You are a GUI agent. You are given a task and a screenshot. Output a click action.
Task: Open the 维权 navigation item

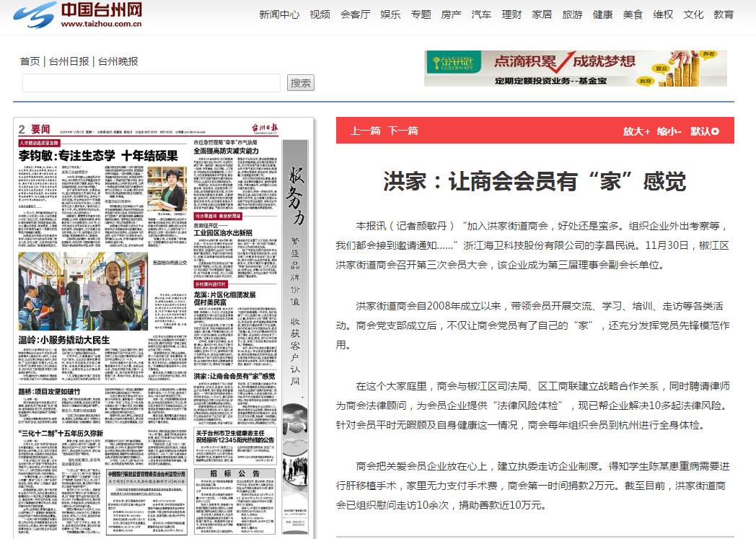[x=663, y=14]
